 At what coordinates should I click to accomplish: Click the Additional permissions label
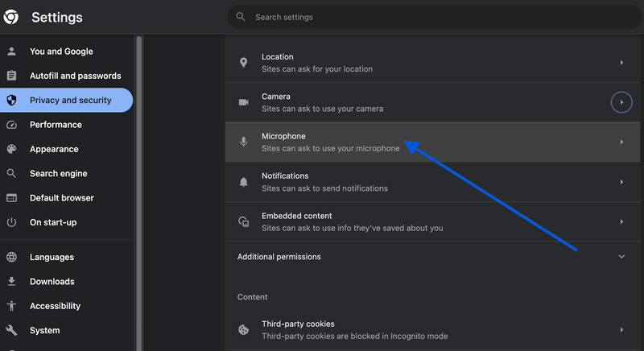click(279, 257)
